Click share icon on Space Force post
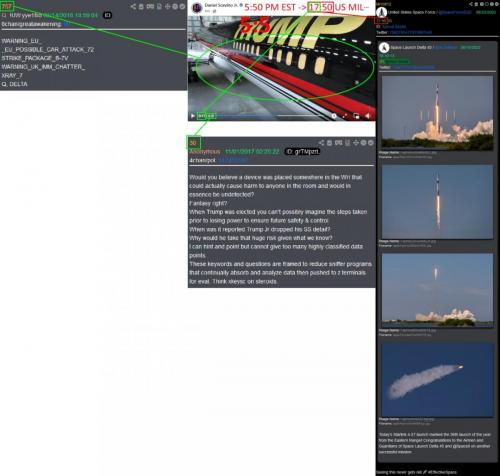 point(471,4)
